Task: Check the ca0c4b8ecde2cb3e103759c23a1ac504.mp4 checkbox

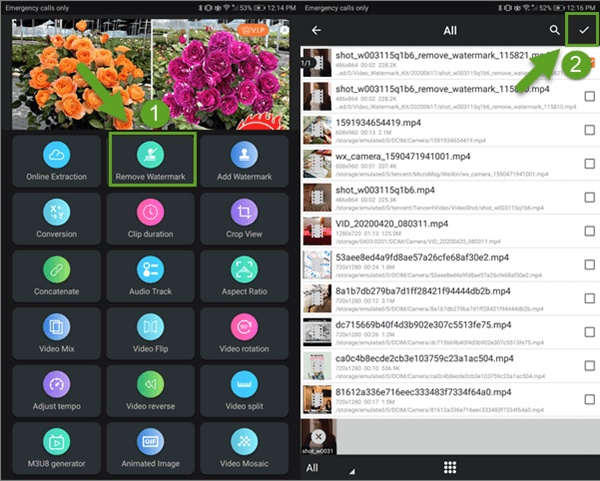Action: pos(590,366)
